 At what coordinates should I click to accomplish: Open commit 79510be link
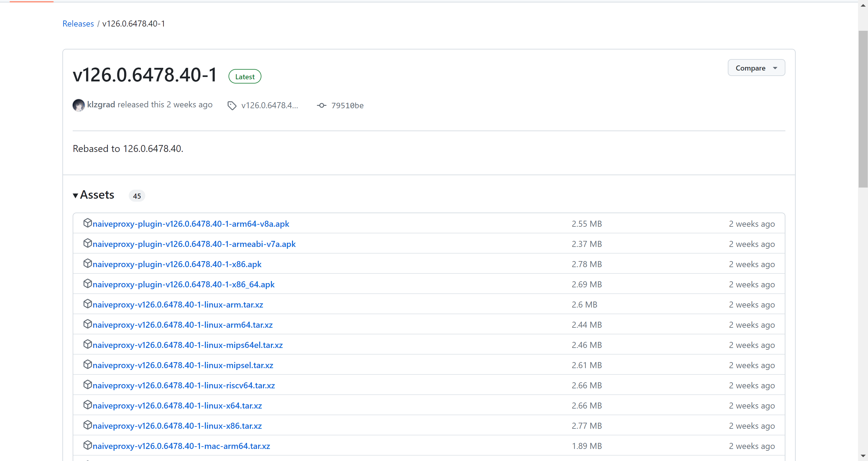click(x=347, y=106)
